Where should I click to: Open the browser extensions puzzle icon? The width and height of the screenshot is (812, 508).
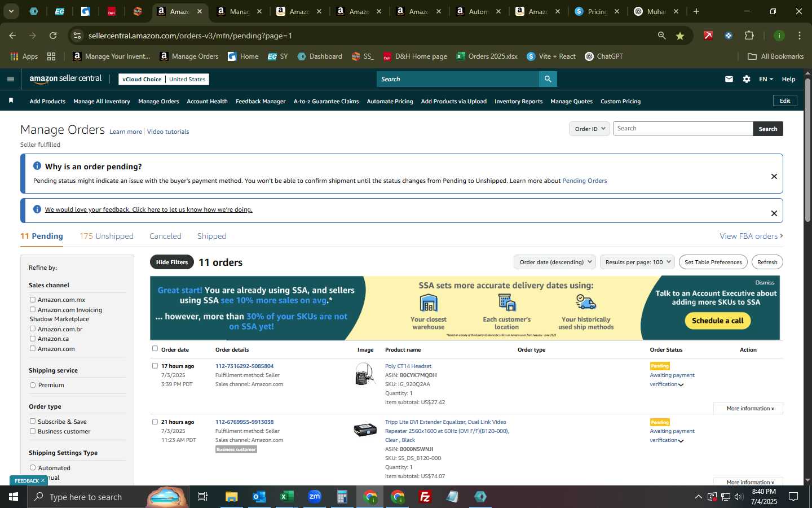click(749, 36)
